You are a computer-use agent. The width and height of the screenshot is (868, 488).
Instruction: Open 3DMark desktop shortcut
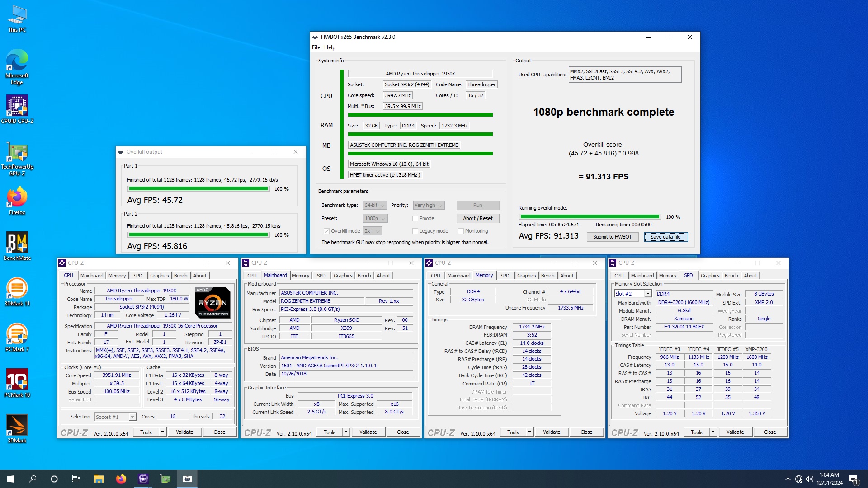point(17,429)
